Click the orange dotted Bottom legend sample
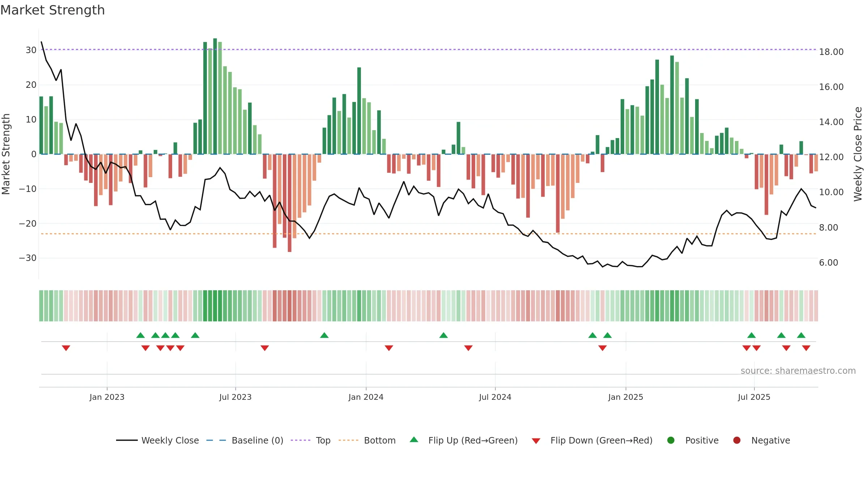This screenshot has width=868, height=488. pyautogui.click(x=349, y=440)
